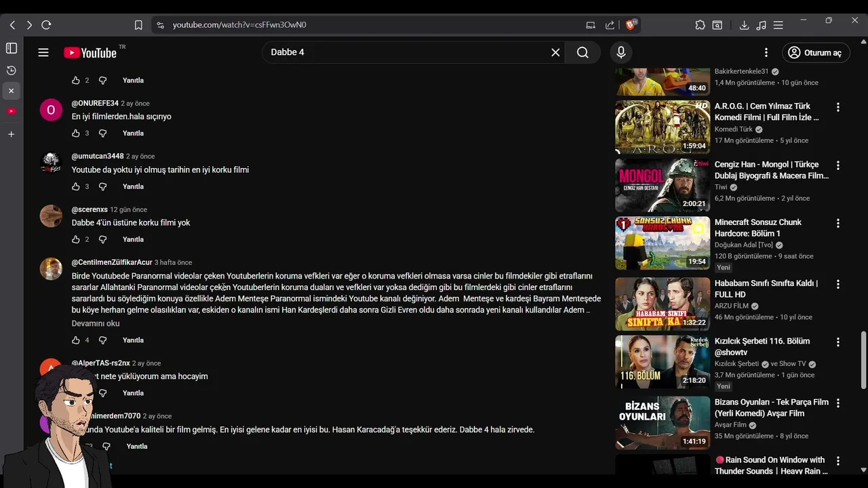Click the browser address bar URL
868x488 pixels.
[x=239, y=25]
